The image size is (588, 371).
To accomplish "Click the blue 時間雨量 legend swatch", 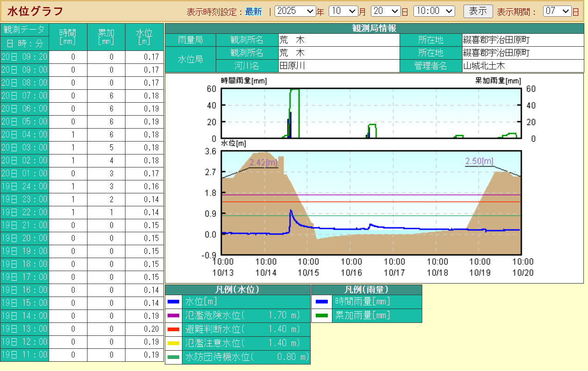I will (x=321, y=302).
